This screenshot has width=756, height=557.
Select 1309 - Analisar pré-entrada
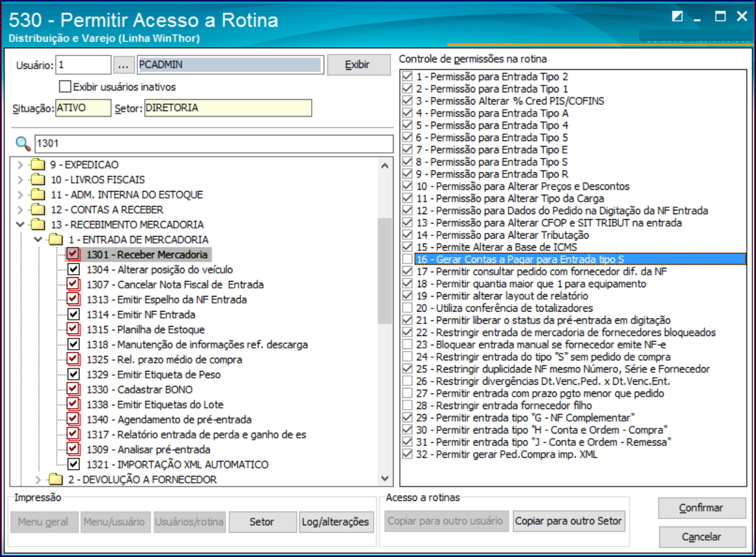click(x=149, y=450)
